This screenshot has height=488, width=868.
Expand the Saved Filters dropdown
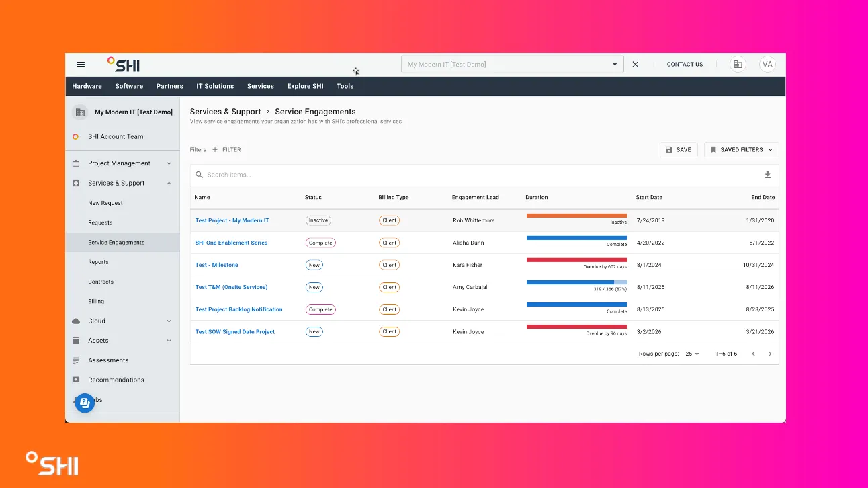[x=742, y=150]
